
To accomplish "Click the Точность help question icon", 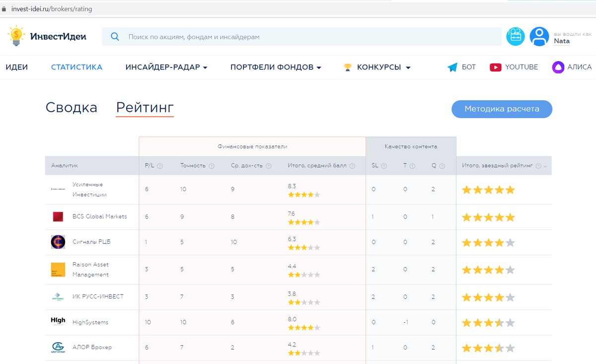I will [x=212, y=166].
